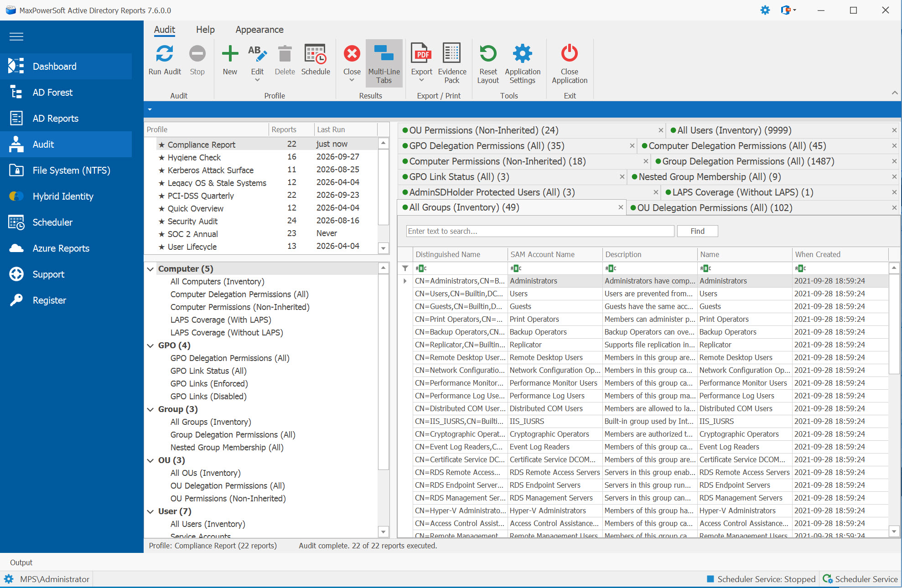Click the Find button
The width and height of the screenshot is (902, 588).
(697, 231)
